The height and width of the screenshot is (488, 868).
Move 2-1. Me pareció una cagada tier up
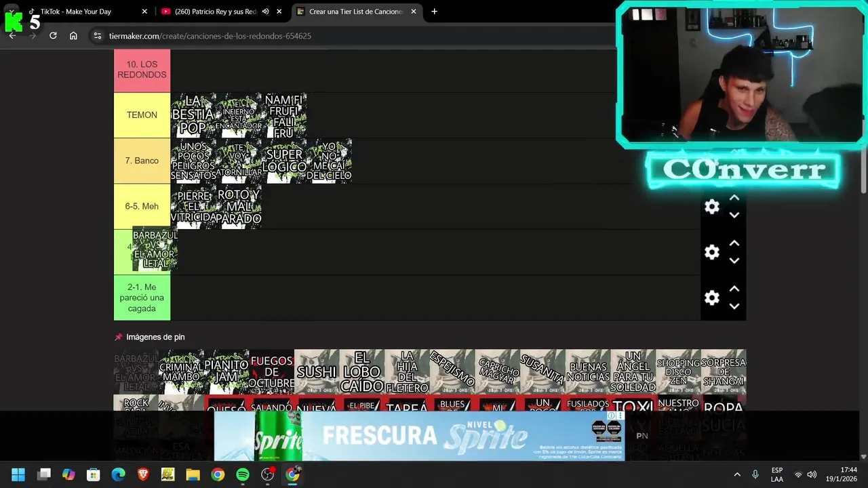(734, 289)
